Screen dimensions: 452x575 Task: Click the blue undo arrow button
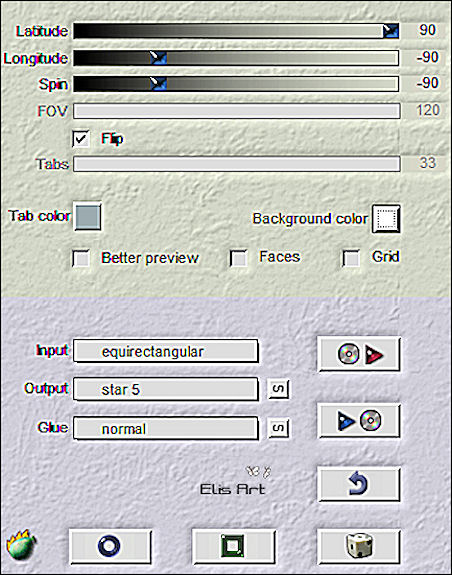point(359,484)
